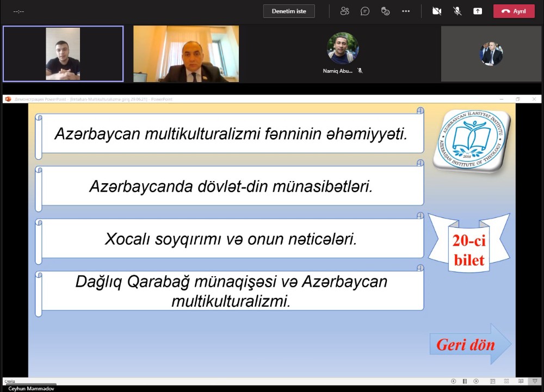Close the shared PowerPoint window
544x392 pixels.
[534, 99]
